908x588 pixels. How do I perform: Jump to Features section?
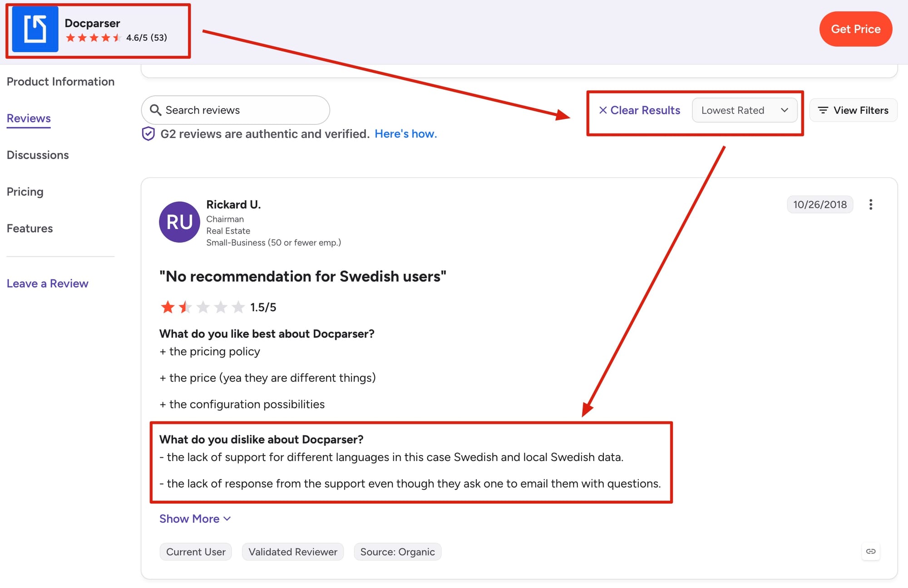30,229
